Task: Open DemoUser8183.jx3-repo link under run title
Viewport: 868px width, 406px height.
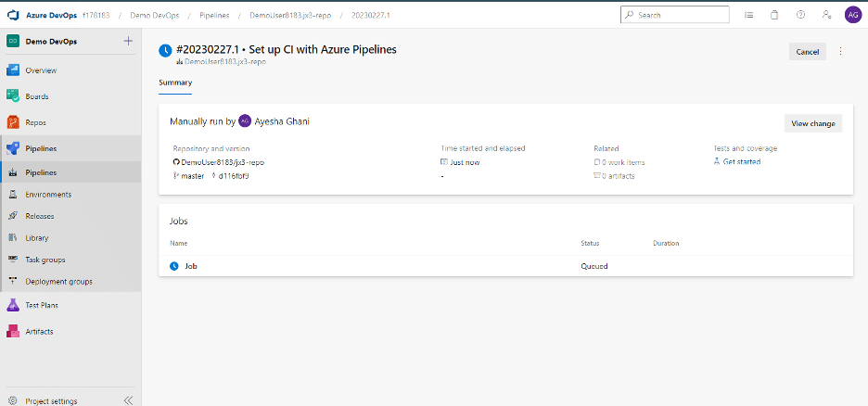Action: pos(225,62)
